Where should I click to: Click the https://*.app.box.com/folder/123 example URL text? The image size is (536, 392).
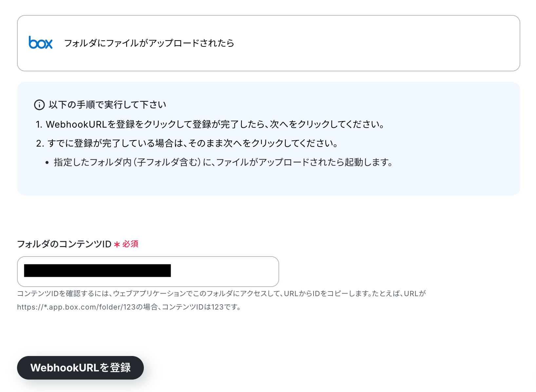tap(76, 307)
